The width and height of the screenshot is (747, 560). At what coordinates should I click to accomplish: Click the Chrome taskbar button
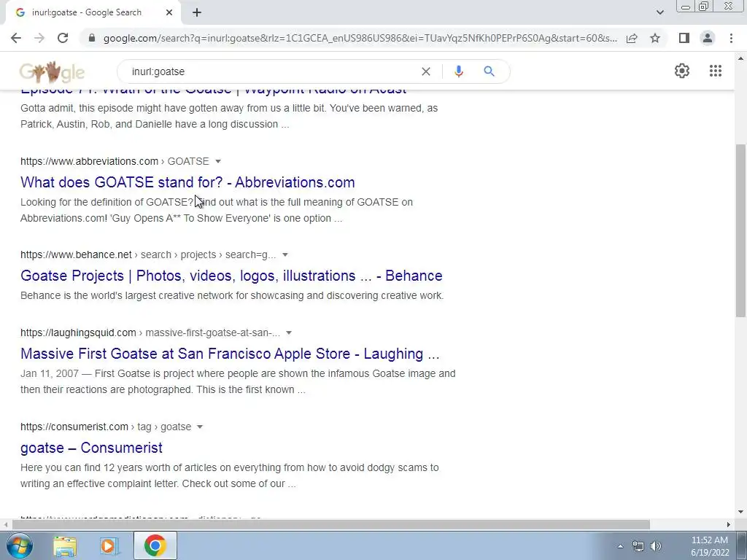(155, 545)
